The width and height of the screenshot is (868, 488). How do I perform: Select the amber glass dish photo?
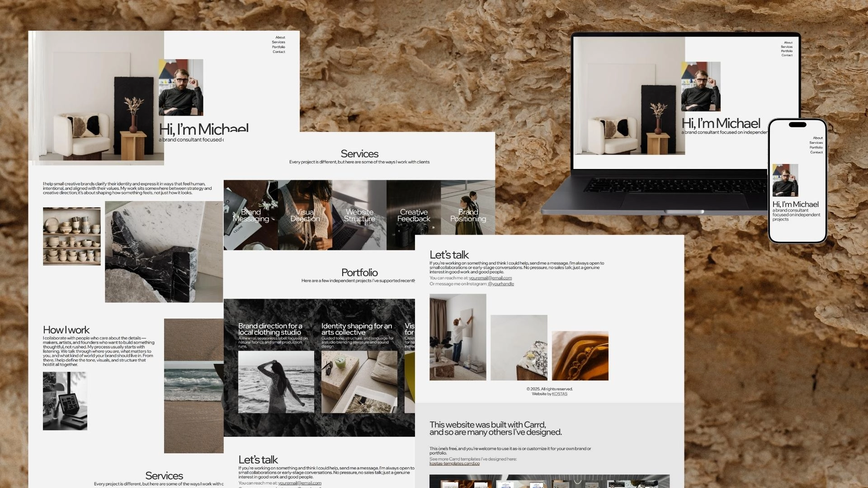pos(580,356)
